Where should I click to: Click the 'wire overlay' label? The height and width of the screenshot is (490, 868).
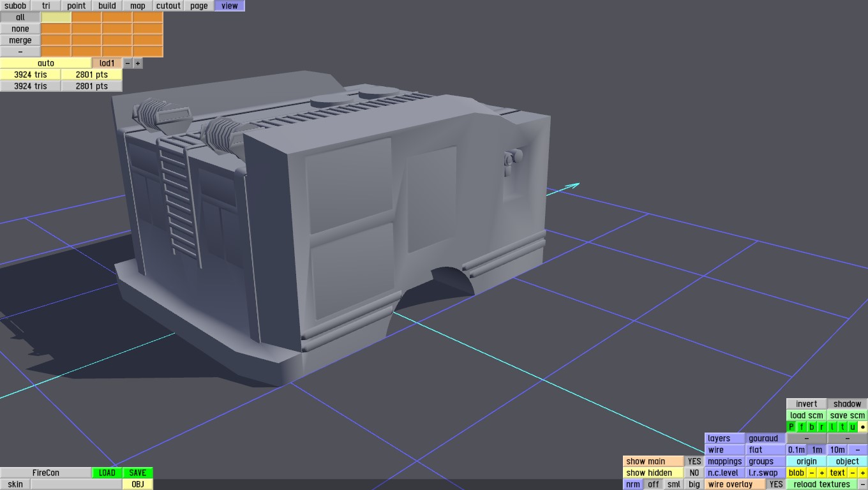coord(735,484)
